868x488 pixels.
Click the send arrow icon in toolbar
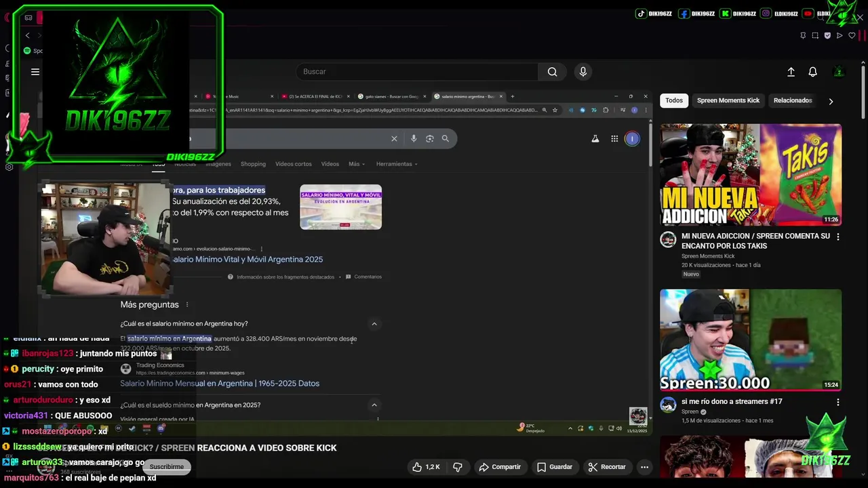point(840,35)
